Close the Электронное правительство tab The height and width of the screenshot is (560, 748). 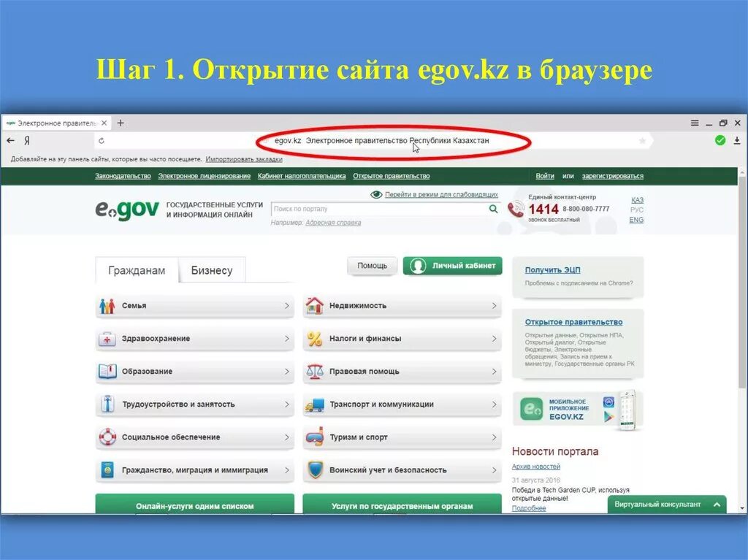coord(104,123)
